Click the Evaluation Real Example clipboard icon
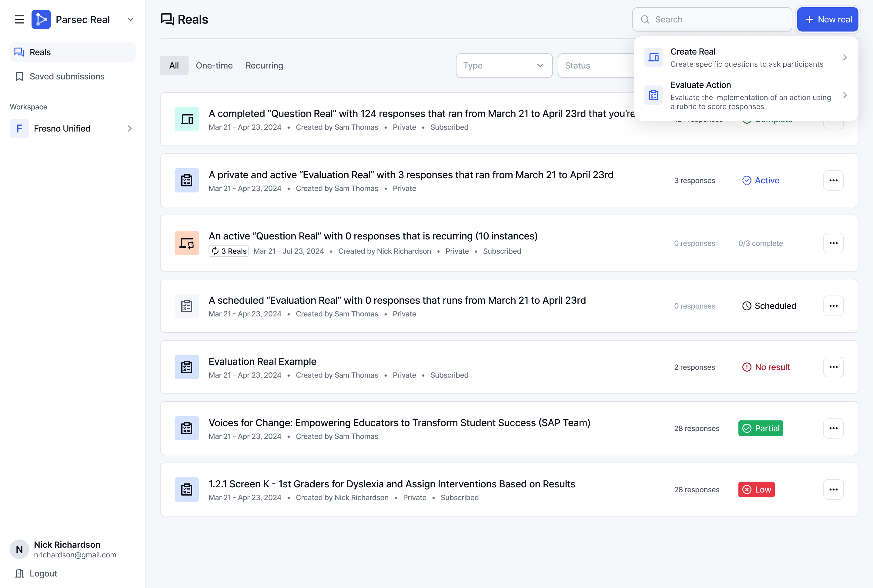The height and width of the screenshot is (588, 873). tap(186, 367)
